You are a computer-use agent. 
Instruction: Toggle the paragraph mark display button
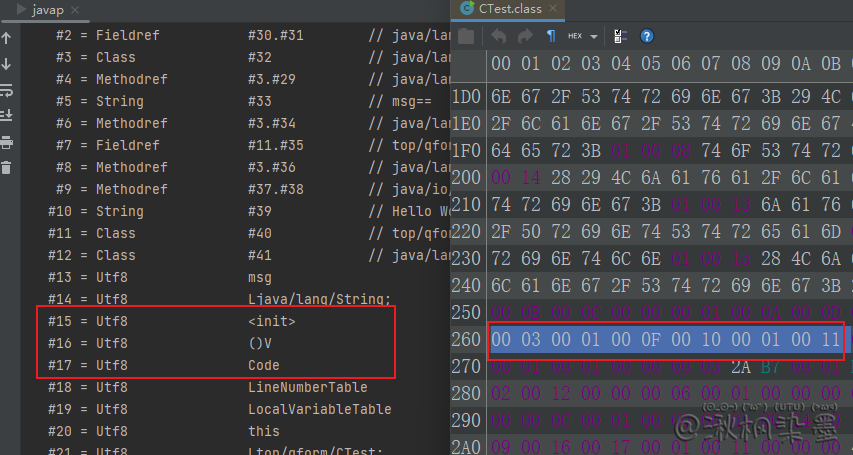(551, 36)
